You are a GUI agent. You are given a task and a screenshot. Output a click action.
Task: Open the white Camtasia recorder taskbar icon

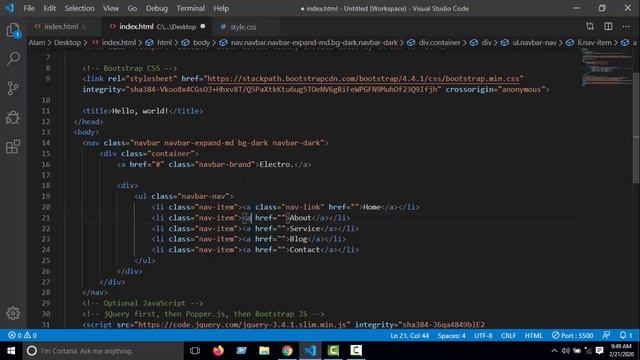[x=356, y=351]
